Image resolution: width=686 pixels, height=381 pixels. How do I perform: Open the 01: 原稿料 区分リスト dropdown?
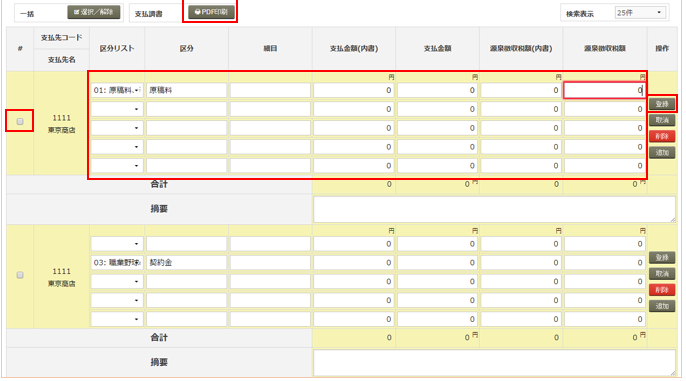[x=117, y=90]
